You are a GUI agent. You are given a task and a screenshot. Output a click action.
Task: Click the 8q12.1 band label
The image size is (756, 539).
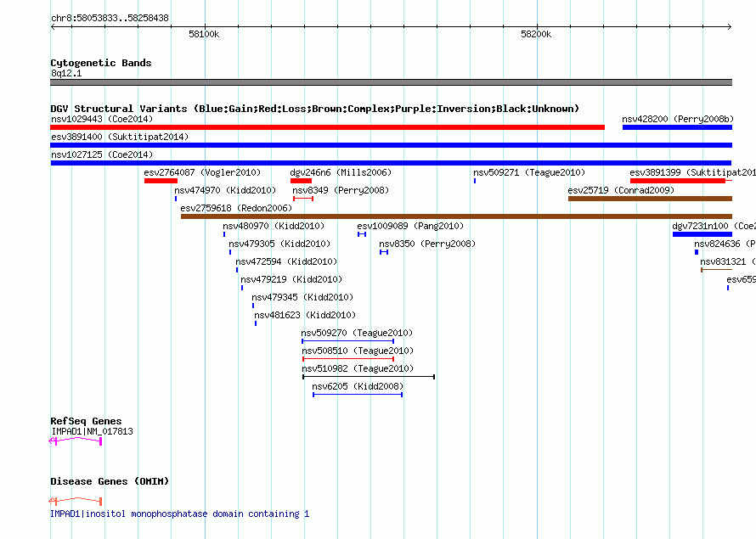click(x=66, y=73)
